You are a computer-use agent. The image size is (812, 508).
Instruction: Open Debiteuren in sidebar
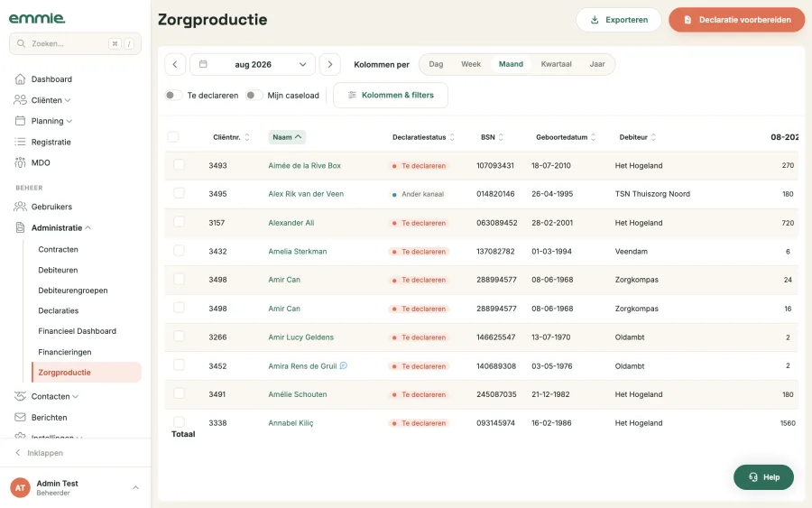(58, 270)
